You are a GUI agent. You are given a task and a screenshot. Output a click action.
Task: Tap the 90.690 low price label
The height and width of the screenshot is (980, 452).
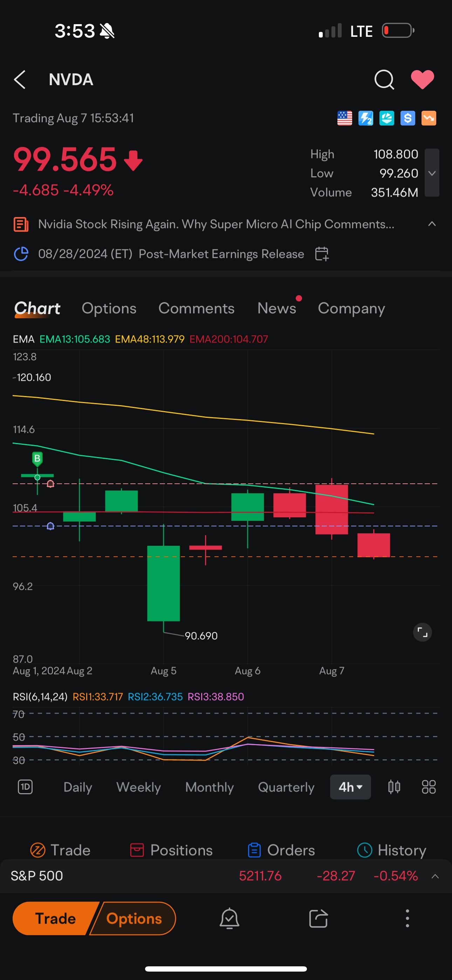point(201,636)
